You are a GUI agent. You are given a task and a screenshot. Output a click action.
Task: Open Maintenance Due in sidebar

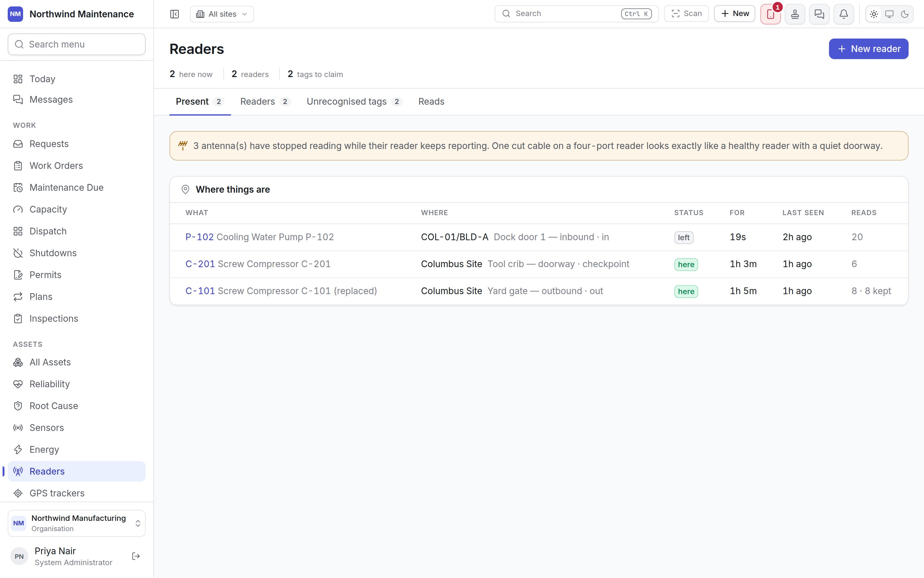point(77,188)
